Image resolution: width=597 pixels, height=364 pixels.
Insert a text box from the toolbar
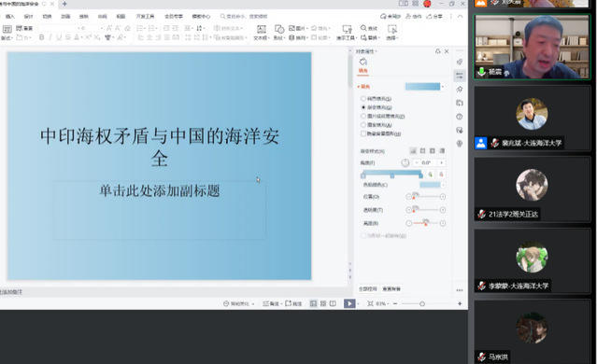[x=262, y=33]
